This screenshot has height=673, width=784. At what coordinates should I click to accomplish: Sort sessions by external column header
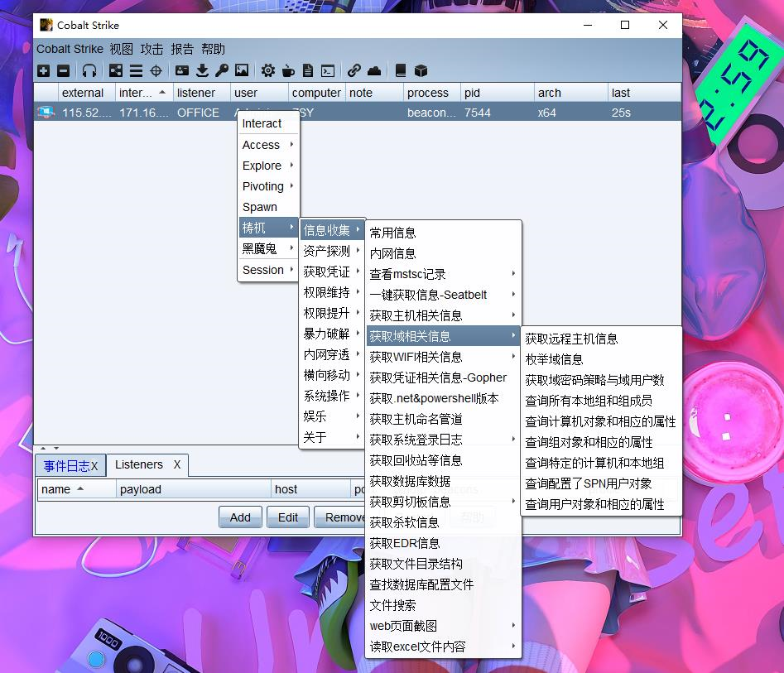click(x=86, y=93)
